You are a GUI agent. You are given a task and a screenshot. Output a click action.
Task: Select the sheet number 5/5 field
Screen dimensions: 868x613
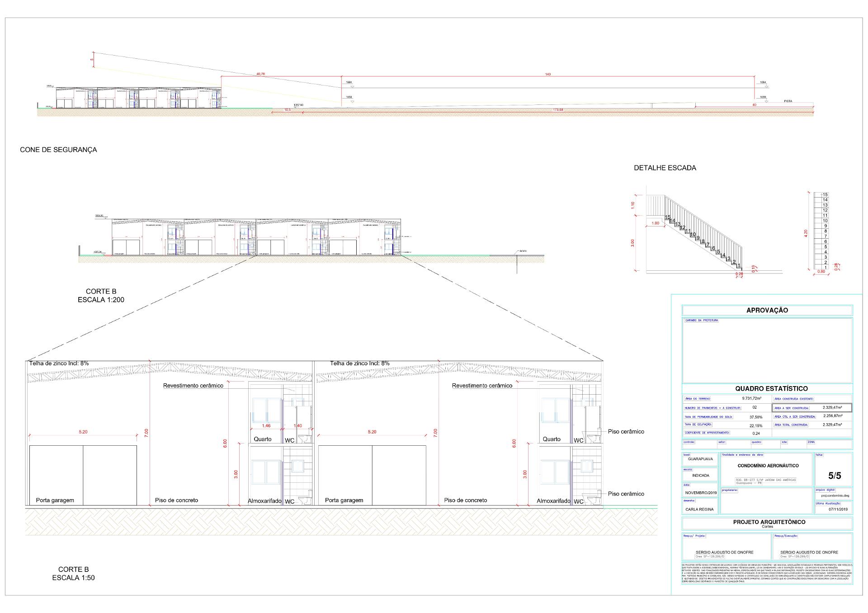[835, 476]
